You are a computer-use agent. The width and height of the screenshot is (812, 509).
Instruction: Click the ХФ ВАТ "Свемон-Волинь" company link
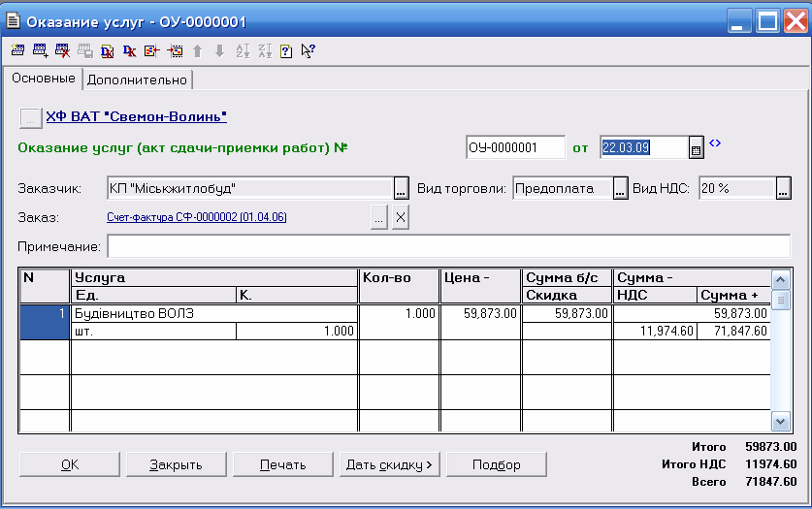[136, 117]
